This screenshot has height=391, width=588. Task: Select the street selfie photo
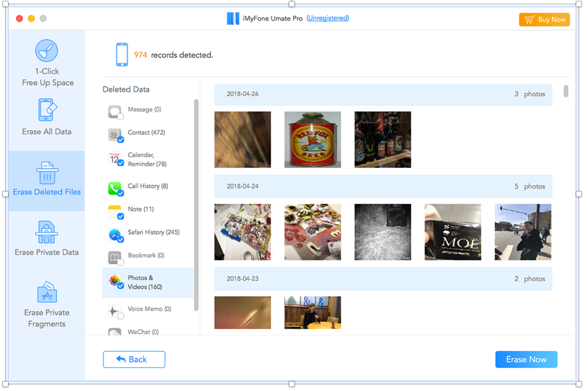point(523,232)
